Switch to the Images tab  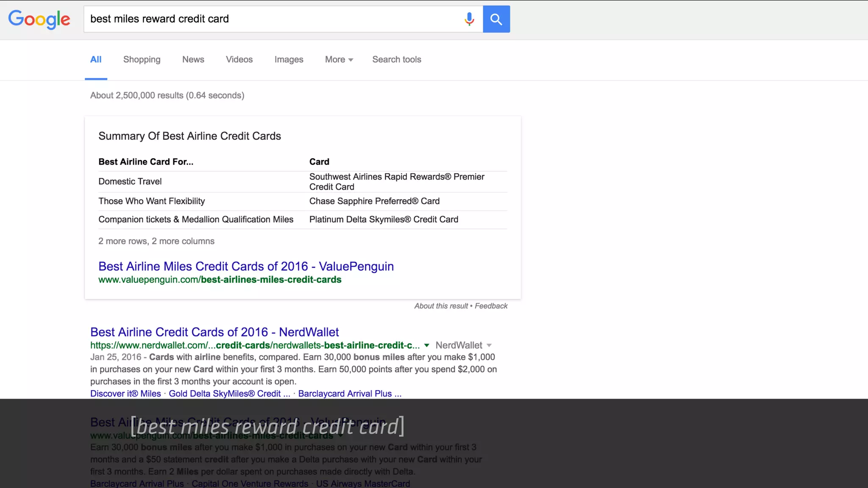[289, 60]
